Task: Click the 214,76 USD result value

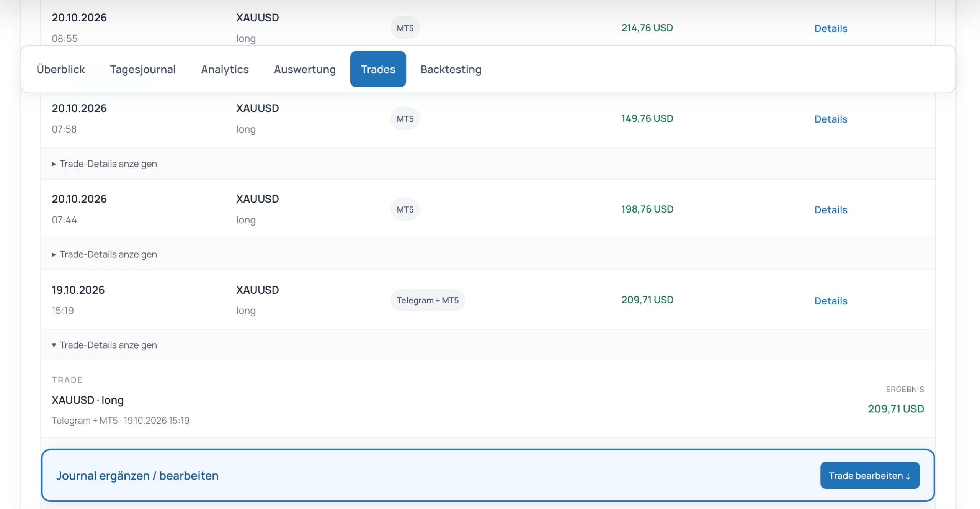Action: pos(647,28)
